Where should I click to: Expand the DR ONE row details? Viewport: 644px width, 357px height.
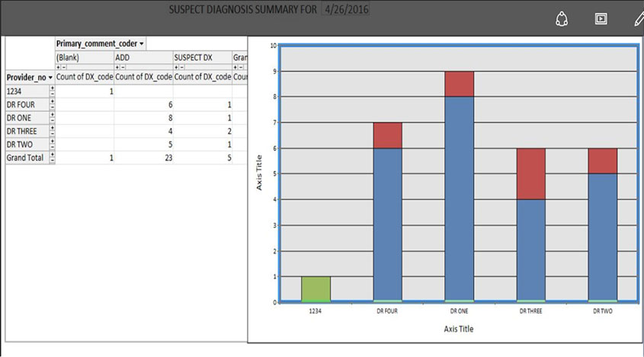click(52, 116)
